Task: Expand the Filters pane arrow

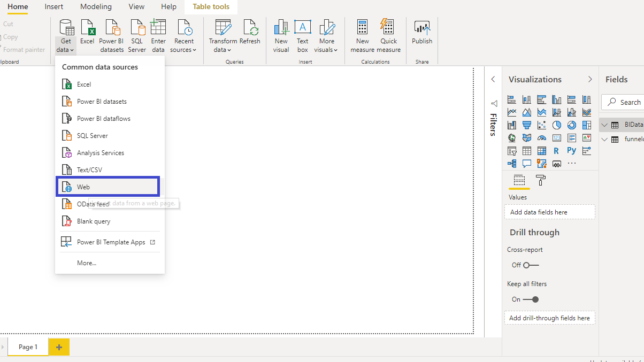Action: 493,79
